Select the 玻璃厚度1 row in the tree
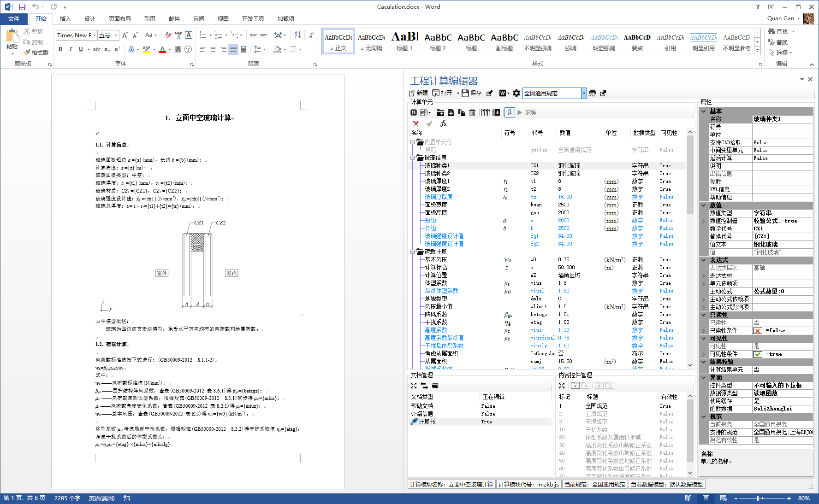 tap(437, 182)
